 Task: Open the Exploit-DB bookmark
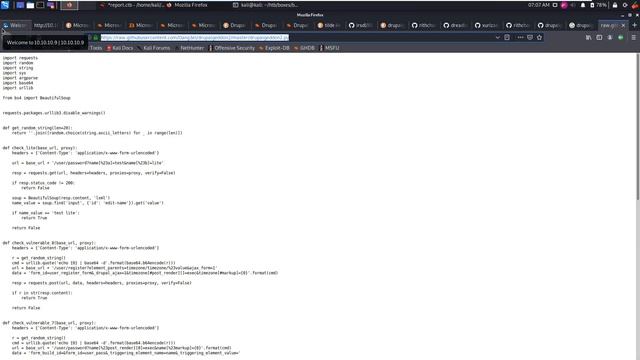click(x=274, y=48)
